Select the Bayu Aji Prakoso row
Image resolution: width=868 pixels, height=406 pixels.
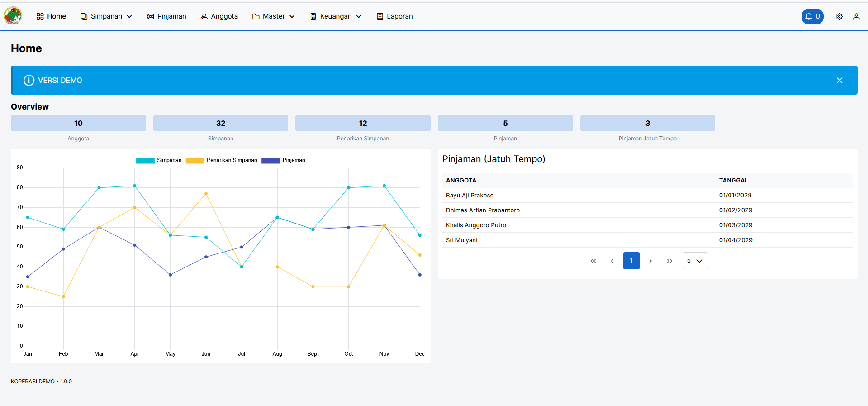648,196
